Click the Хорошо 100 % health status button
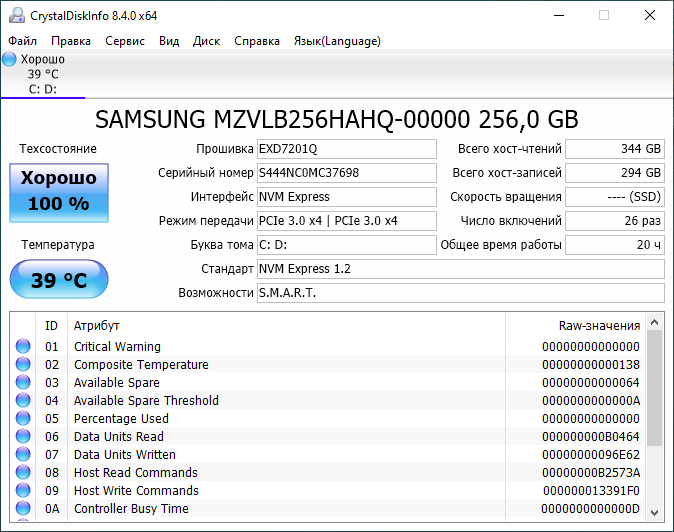This screenshot has width=674, height=532. click(59, 193)
